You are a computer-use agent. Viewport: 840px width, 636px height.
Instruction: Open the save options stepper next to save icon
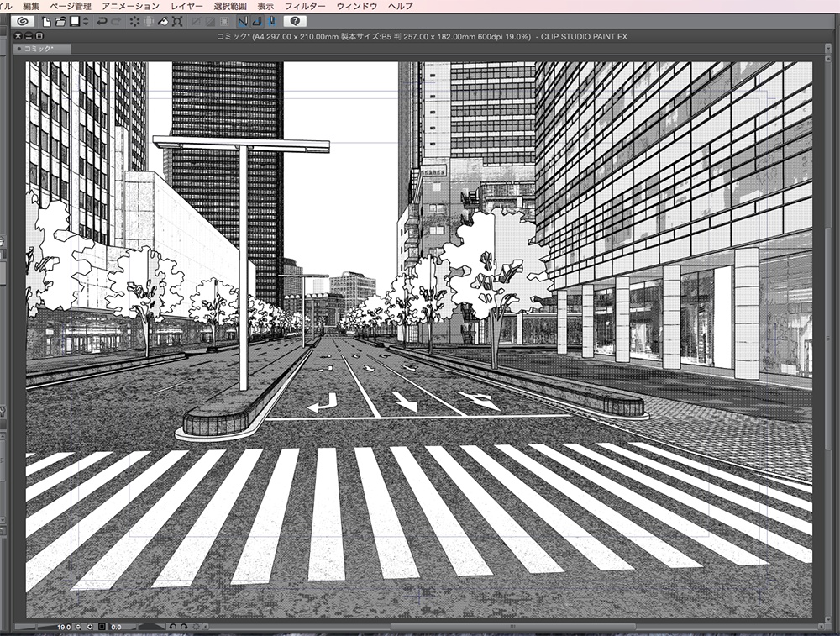[85, 23]
